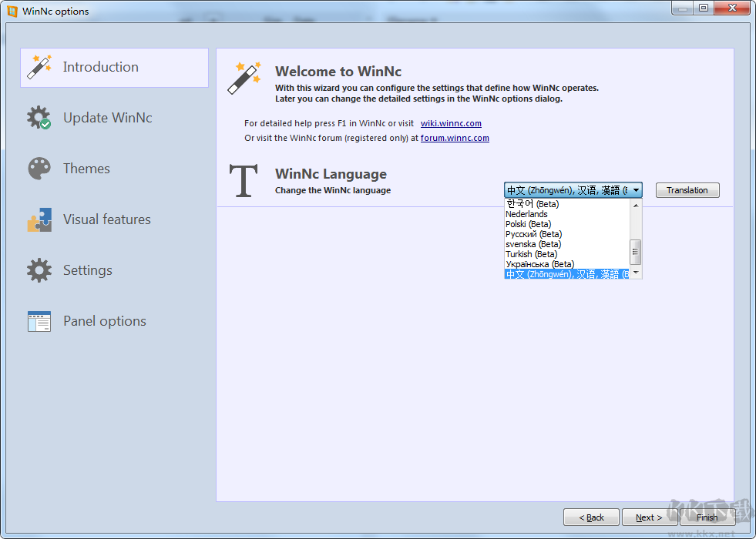Click the language list scrollbar thumb

pos(636,252)
